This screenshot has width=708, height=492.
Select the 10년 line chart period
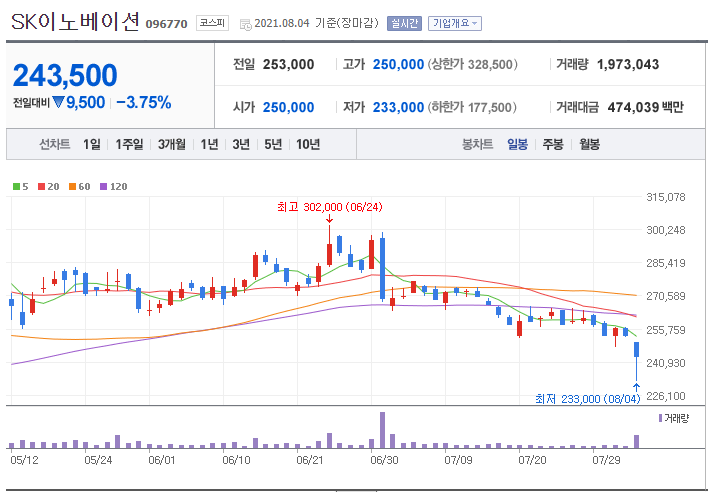click(x=308, y=144)
